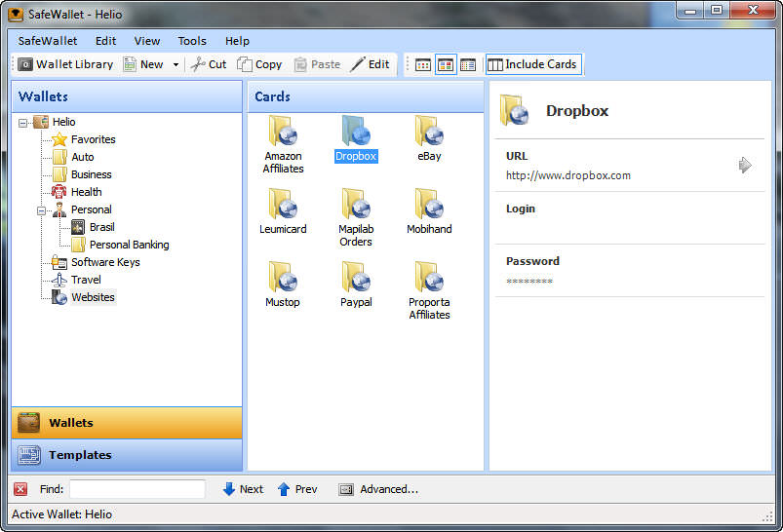
Task: Click the Copy toolbar button
Action: click(259, 64)
